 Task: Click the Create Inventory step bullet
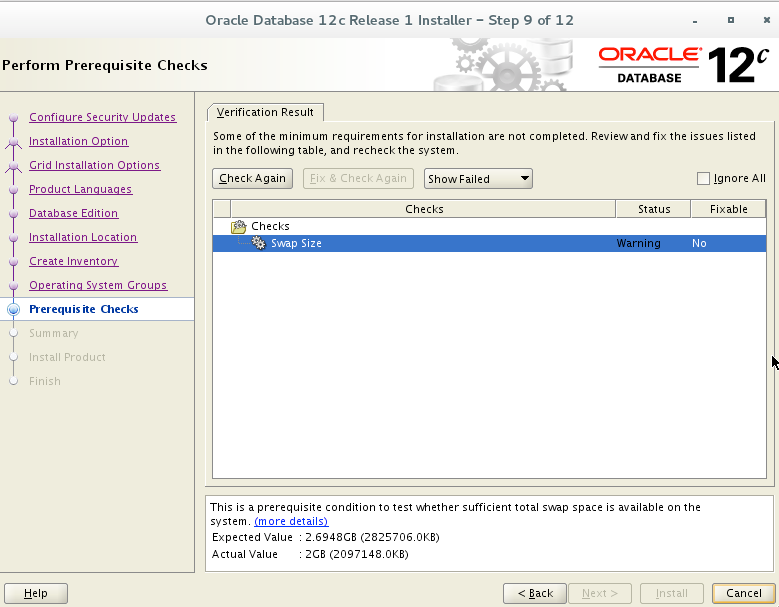click(14, 262)
